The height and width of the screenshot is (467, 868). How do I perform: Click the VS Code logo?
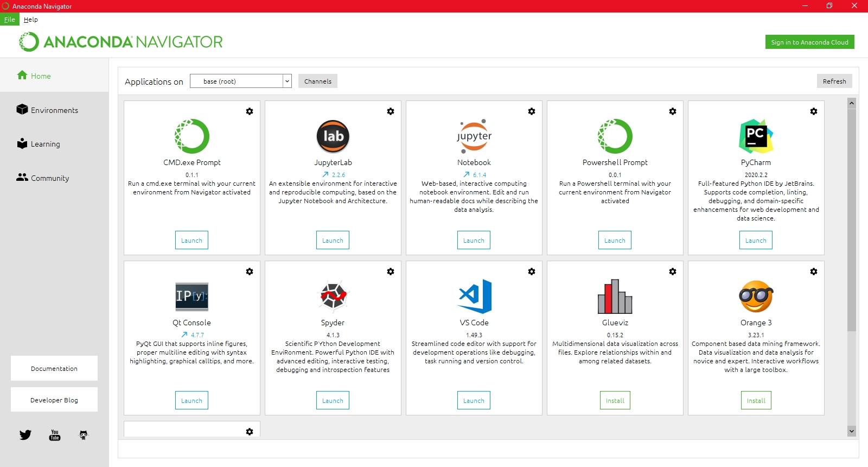pyautogui.click(x=475, y=296)
